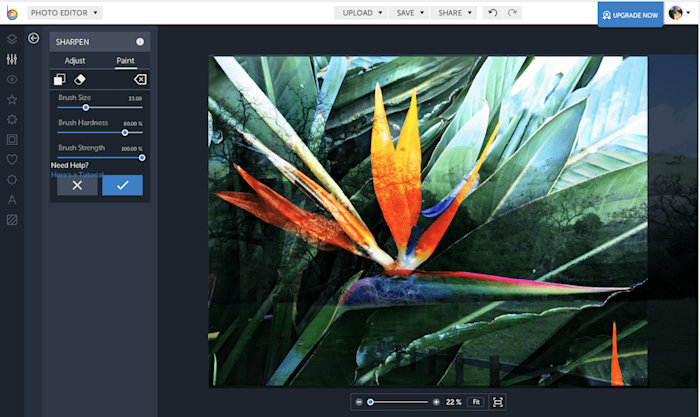Open the Share dropdown menu
Image resolution: width=700 pixels, height=417 pixels.
454,13
